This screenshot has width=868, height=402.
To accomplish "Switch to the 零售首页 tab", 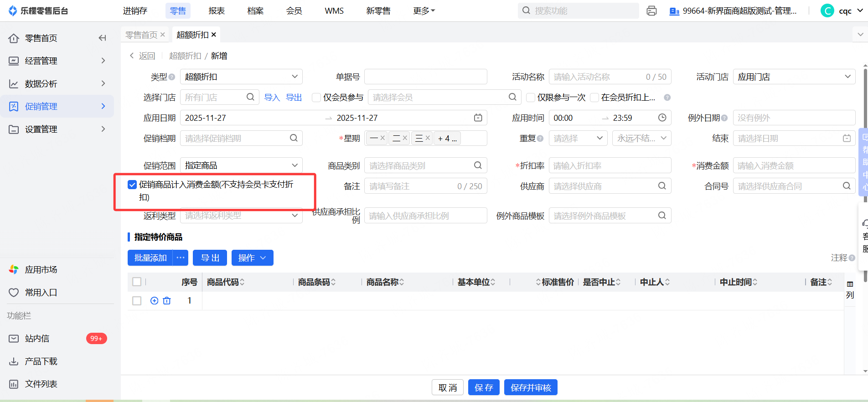I will (141, 35).
